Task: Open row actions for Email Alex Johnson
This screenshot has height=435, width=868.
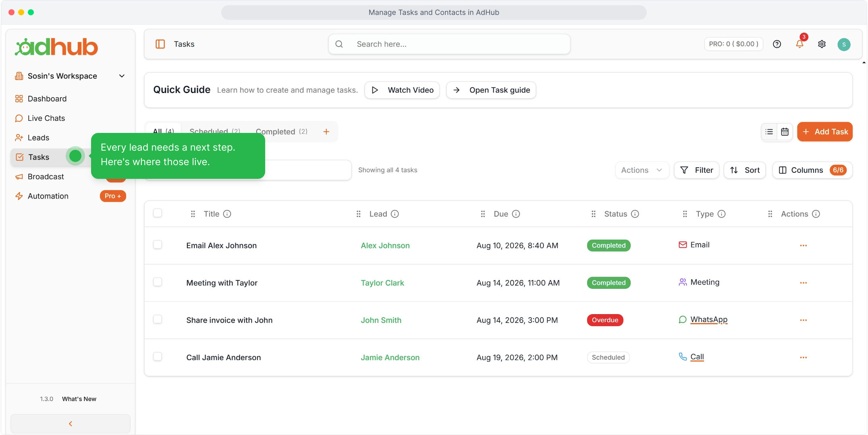Action: (x=803, y=245)
